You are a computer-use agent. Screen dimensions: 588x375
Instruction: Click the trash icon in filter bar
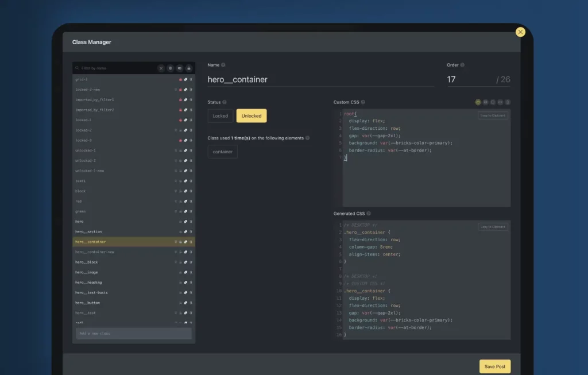click(170, 68)
